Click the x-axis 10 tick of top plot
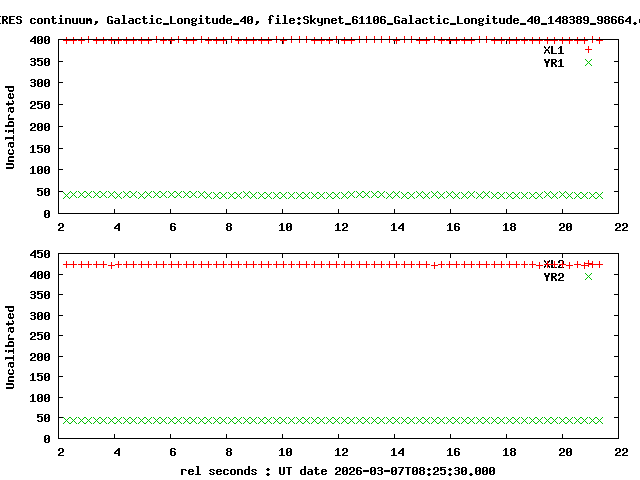 tap(285, 227)
